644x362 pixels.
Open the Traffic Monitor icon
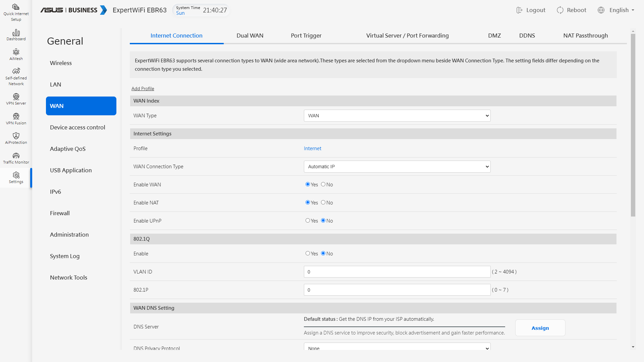(16, 156)
